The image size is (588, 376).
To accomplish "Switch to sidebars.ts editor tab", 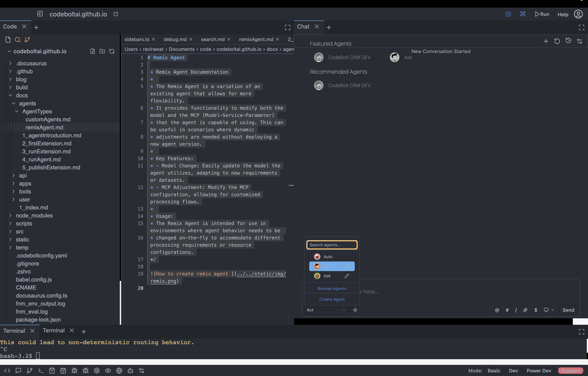I will tap(137, 39).
